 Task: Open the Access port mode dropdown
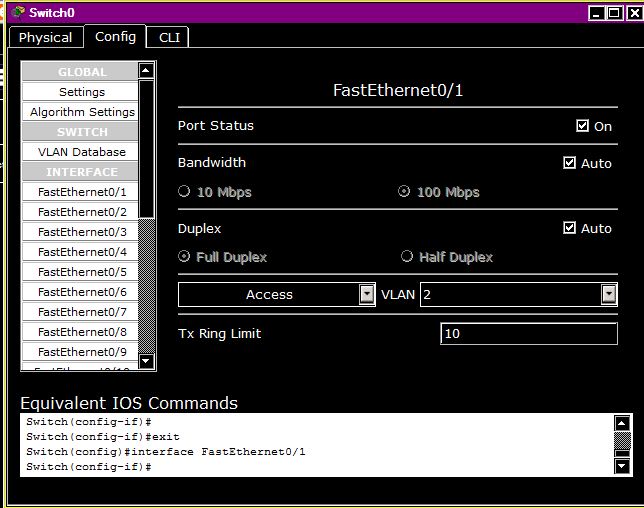(x=277, y=294)
